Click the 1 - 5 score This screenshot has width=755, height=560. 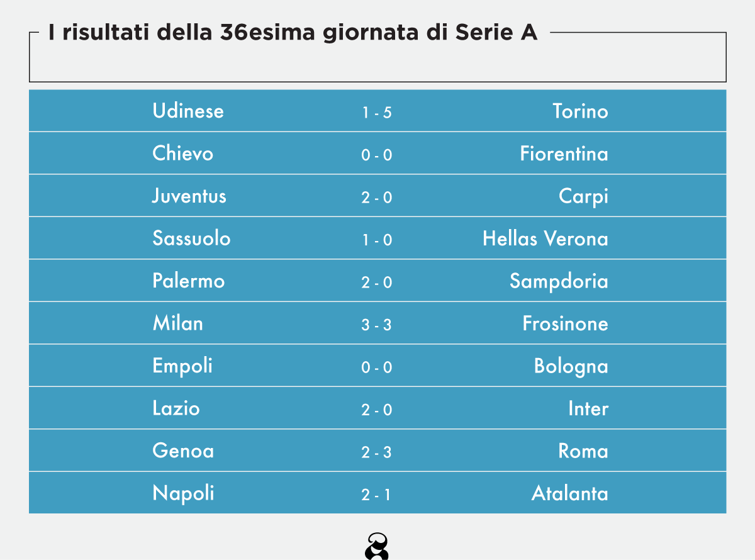point(377,113)
